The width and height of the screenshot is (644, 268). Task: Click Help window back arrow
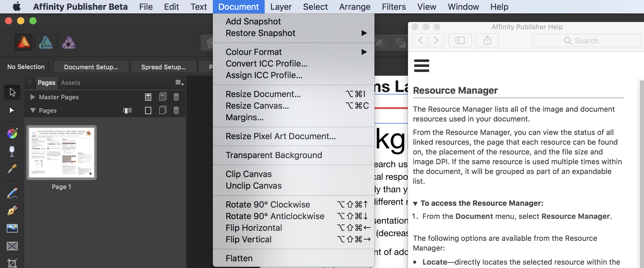420,40
